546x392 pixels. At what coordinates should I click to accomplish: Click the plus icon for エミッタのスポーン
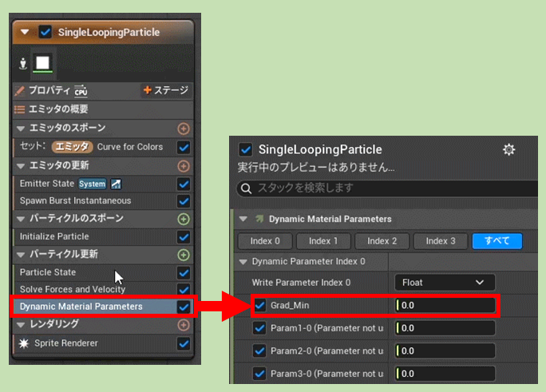(x=184, y=129)
